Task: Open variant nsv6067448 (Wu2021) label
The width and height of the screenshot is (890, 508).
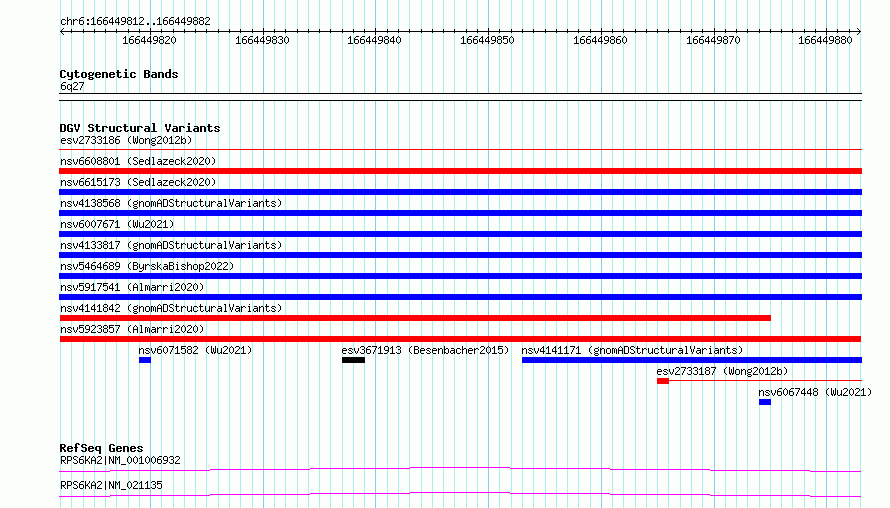Action: point(815,392)
